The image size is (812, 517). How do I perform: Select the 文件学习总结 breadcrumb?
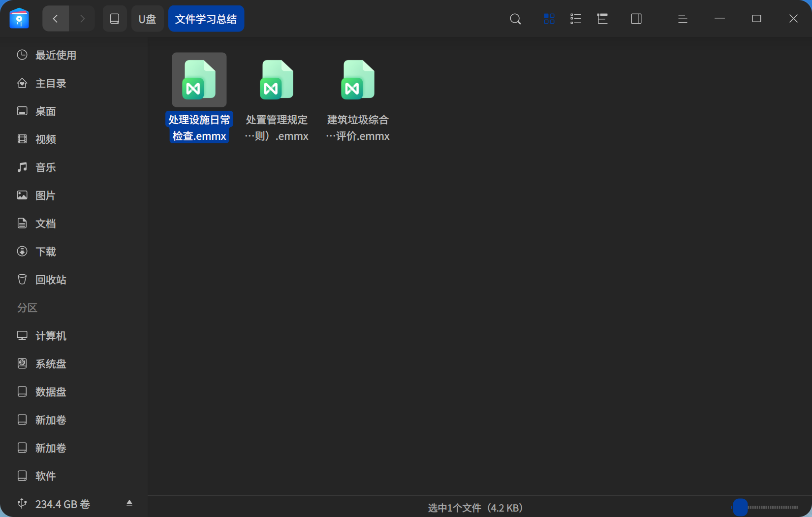tap(206, 19)
